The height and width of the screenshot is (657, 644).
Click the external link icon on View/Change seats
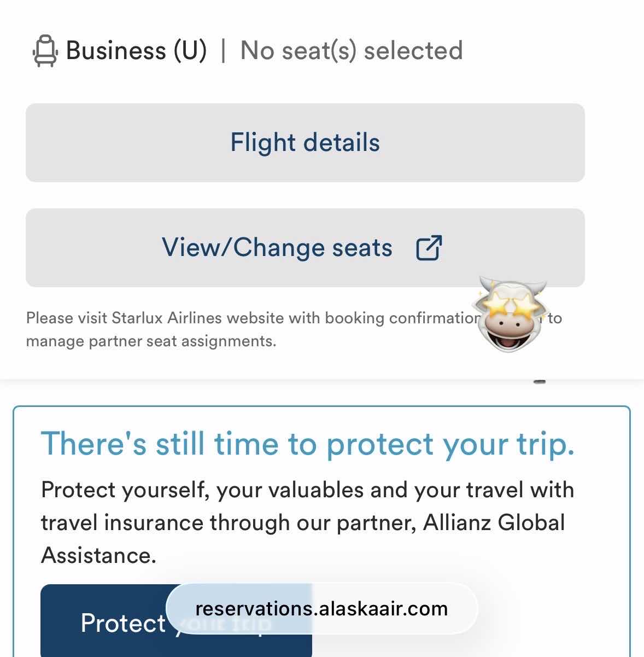[x=429, y=248]
